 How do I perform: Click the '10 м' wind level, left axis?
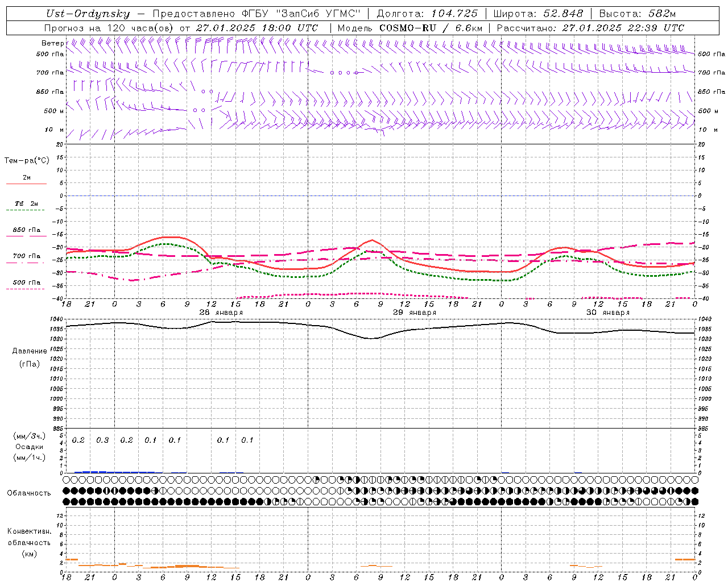tap(54, 130)
